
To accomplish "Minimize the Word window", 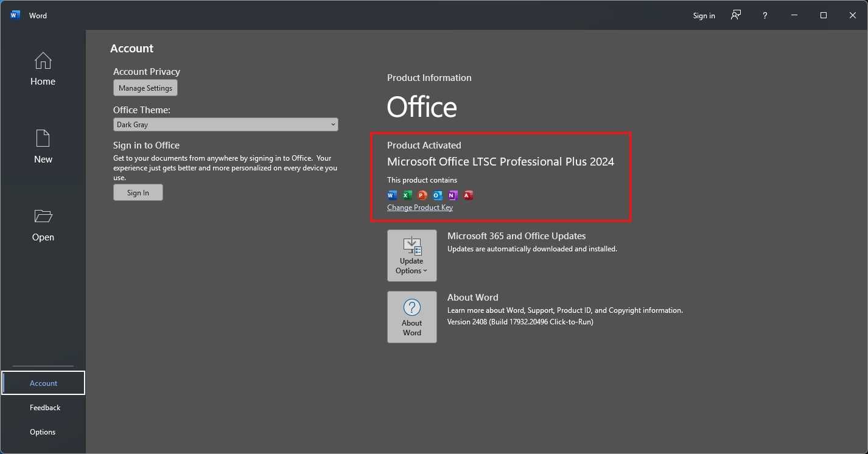I will (x=794, y=15).
